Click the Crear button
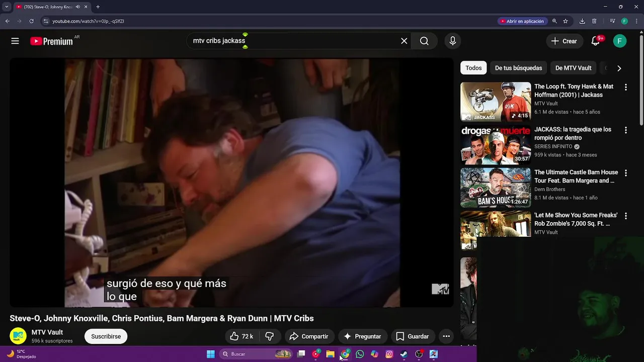644x362 pixels. (565, 41)
